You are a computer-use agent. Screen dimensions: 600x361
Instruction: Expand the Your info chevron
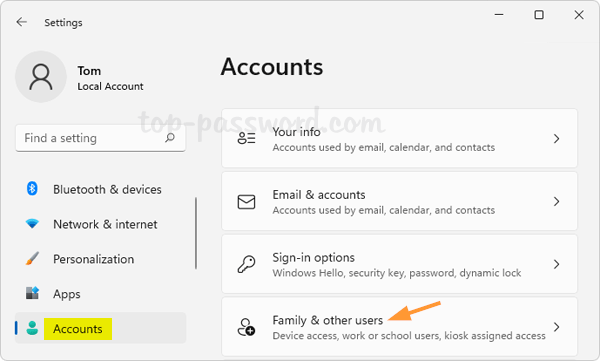[x=556, y=139]
